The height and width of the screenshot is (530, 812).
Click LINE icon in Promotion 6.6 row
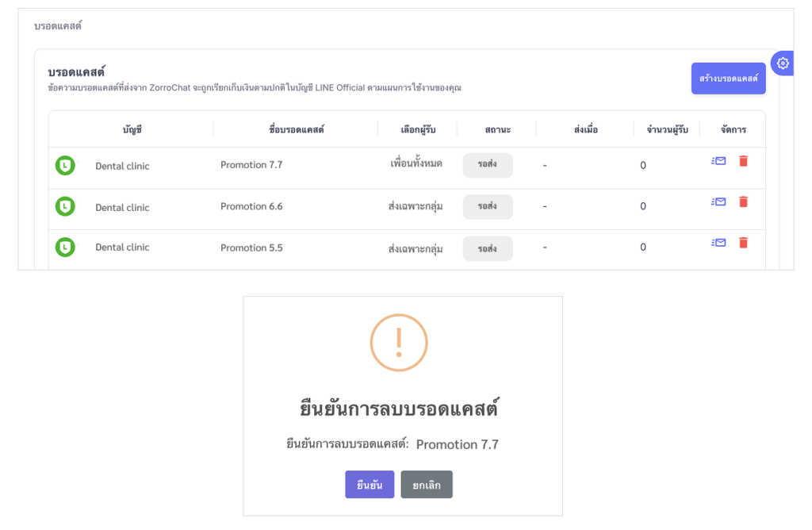[65, 206]
